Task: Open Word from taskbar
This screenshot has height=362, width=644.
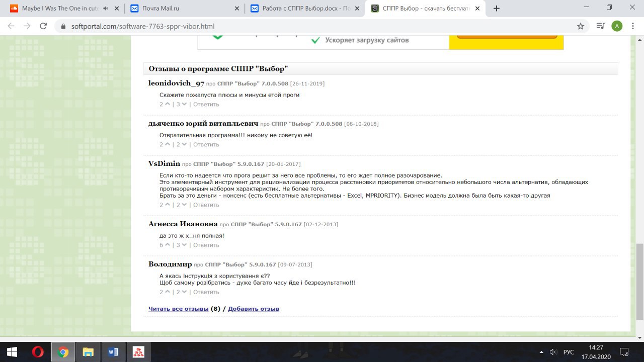Action: coord(113,352)
